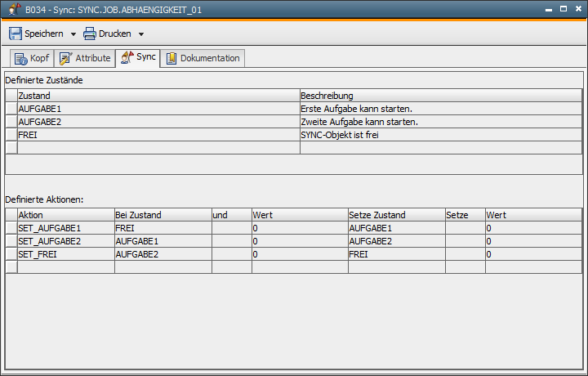Select the SET_AUFGABE2 action cell
Screen dimensions: 588x376
66,241
